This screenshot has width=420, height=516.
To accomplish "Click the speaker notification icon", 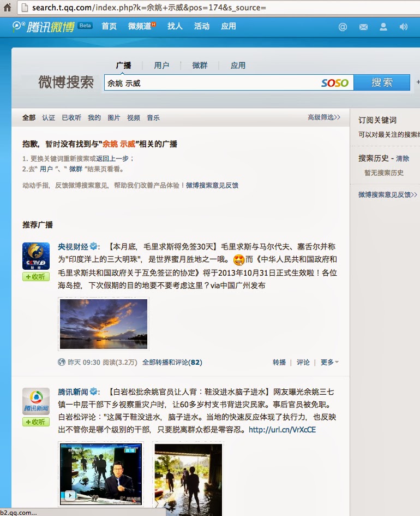I will (403, 27).
